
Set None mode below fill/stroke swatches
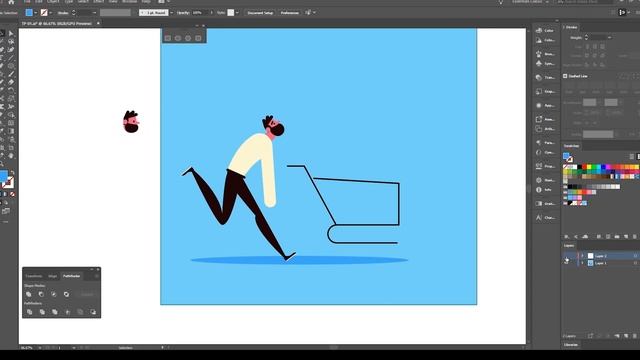click(x=12, y=195)
